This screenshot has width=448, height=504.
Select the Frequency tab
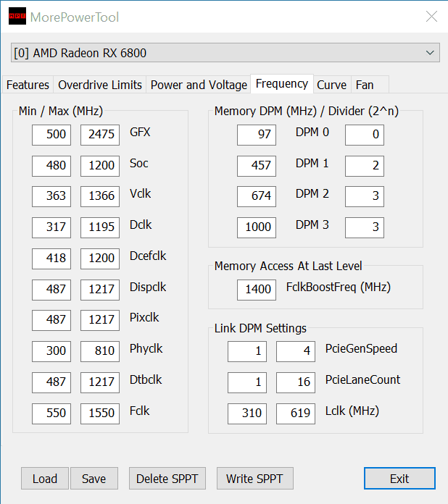(282, 83)
